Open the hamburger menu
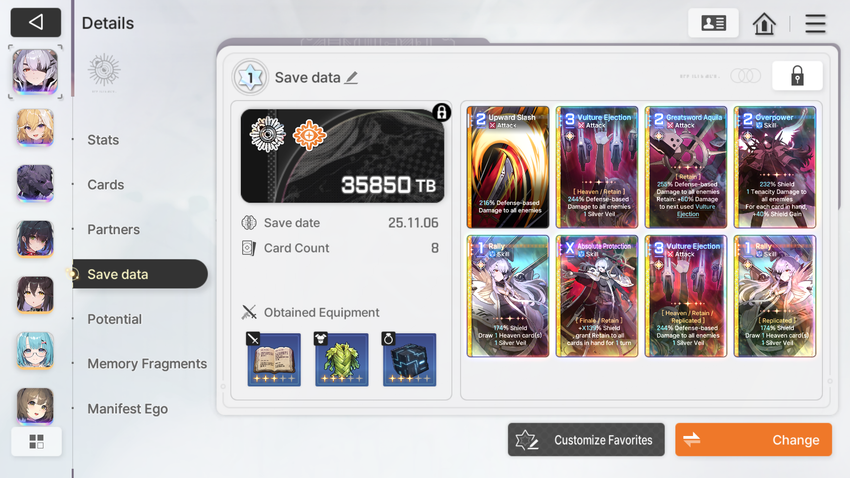This screenshot has height=478, width=850. coord(815,23)
